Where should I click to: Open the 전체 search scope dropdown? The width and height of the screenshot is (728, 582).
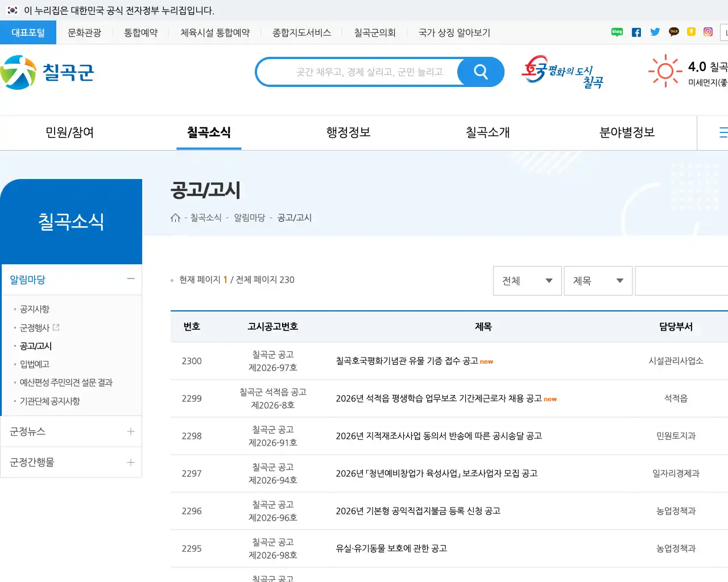pos(527,281)
